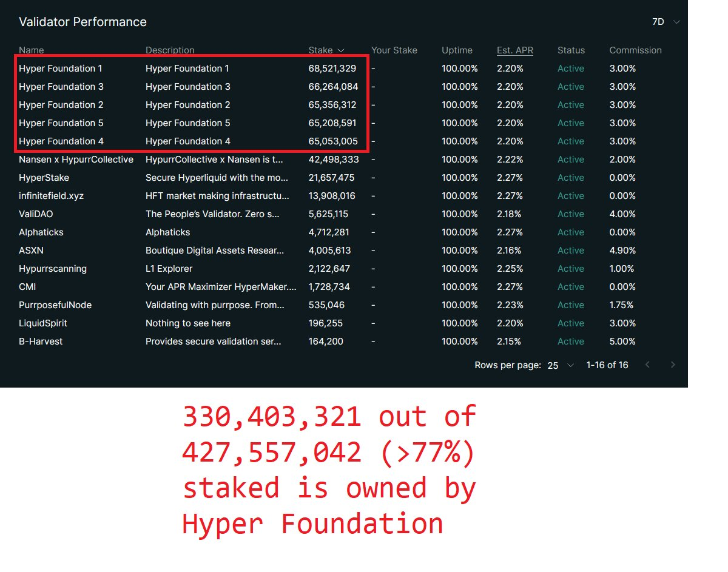Sort by the Est. APR column
The image size is (728, 572).
[x=514, y=50]
